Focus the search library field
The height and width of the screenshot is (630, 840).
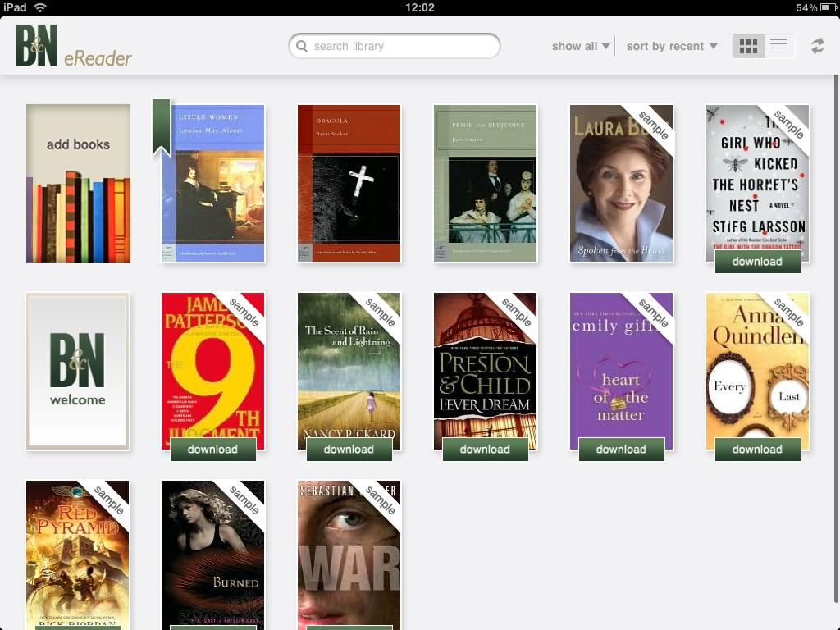pos(395,46)
